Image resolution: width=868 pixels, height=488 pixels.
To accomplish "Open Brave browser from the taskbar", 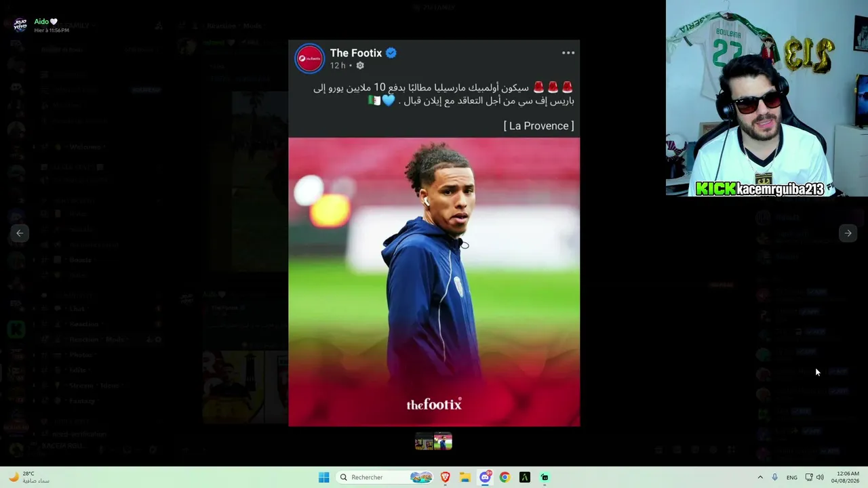I will pos(446,477).
